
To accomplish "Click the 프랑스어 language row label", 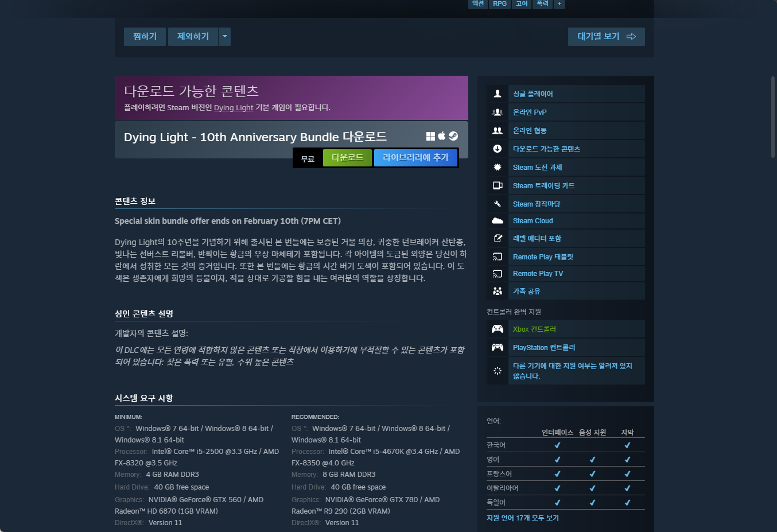I will pos(499,473).
